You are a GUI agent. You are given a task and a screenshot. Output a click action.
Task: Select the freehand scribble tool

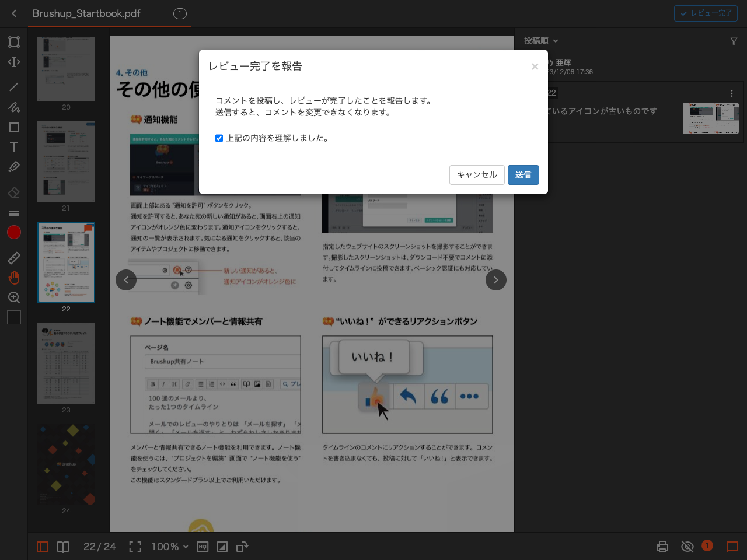(x=13, y=107)
